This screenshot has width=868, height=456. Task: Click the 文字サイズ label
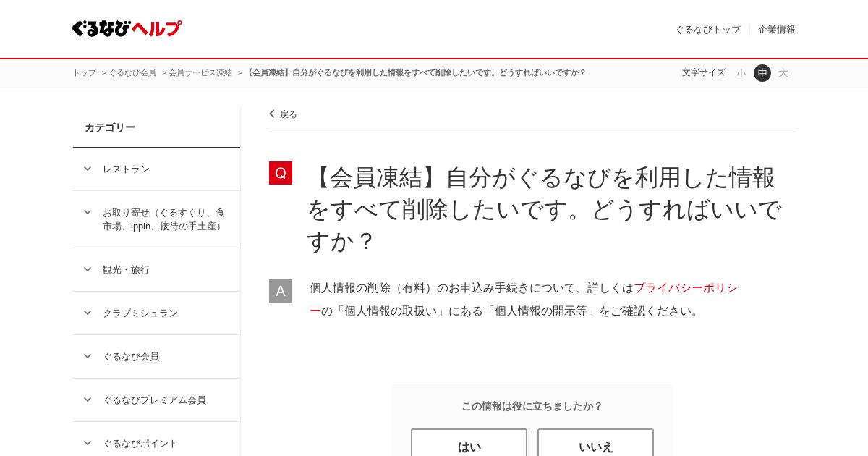point(703,72)
